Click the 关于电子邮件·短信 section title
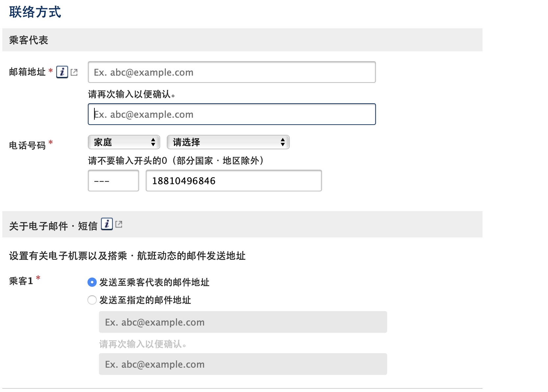This screenshot has width=548, height=392. [53, 226]
